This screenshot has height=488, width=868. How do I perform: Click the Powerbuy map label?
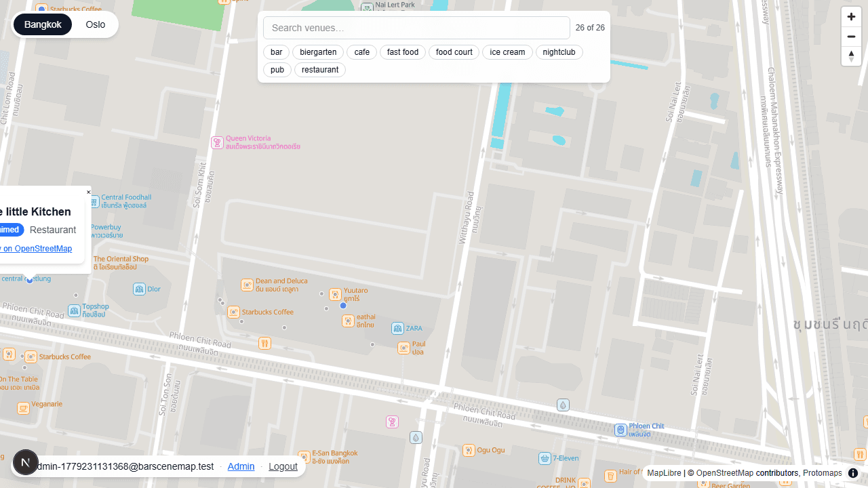coord(106,231)
